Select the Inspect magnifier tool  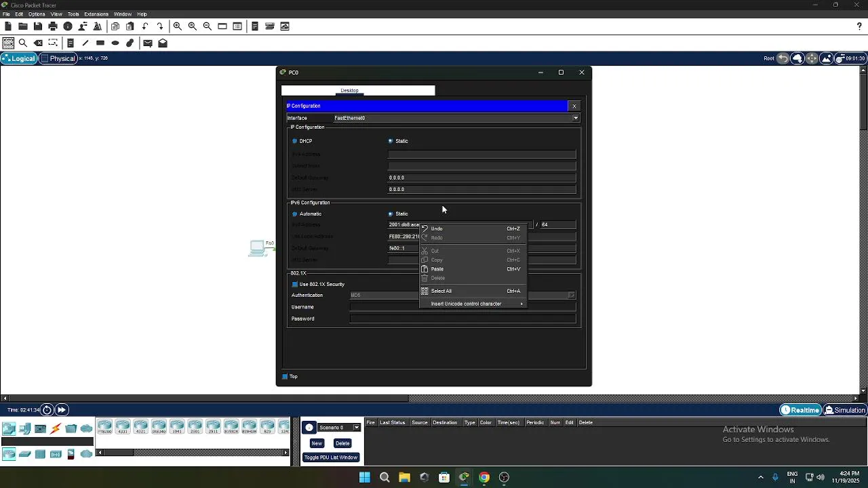[x=23, y=43]
